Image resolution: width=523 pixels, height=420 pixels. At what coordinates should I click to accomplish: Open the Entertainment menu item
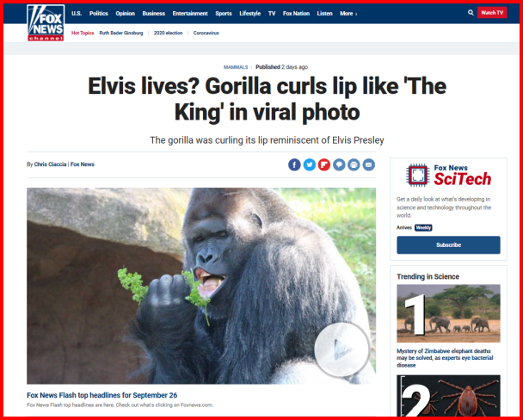(x=190, y=14)
